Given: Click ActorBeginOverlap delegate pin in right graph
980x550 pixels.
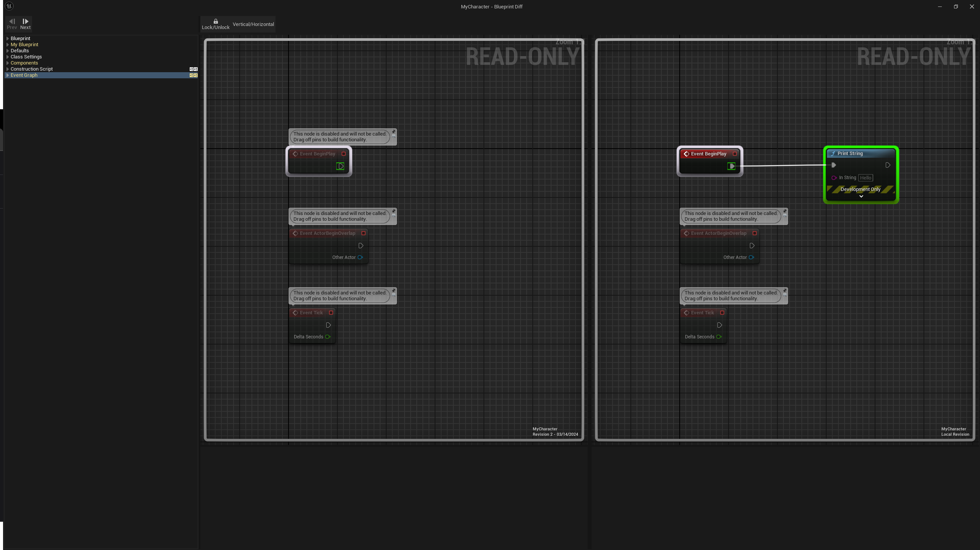Looking at the screenshot, I should 754,233.
